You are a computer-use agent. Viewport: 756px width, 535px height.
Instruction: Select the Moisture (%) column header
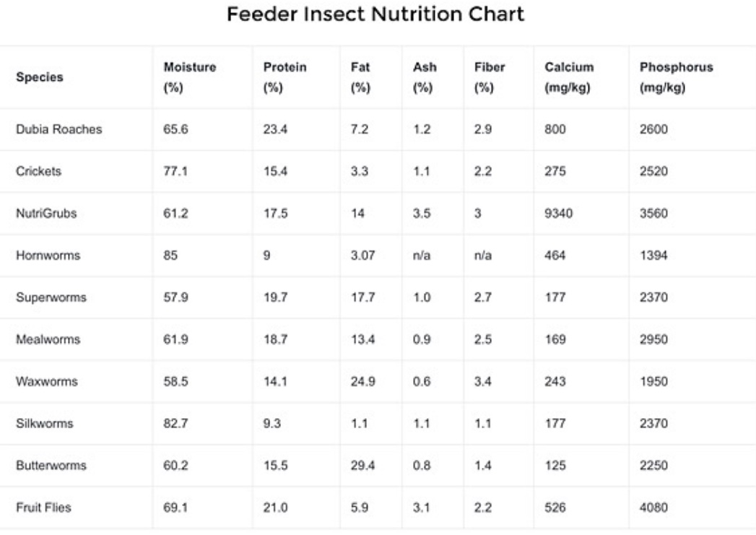tap(190, 79)
